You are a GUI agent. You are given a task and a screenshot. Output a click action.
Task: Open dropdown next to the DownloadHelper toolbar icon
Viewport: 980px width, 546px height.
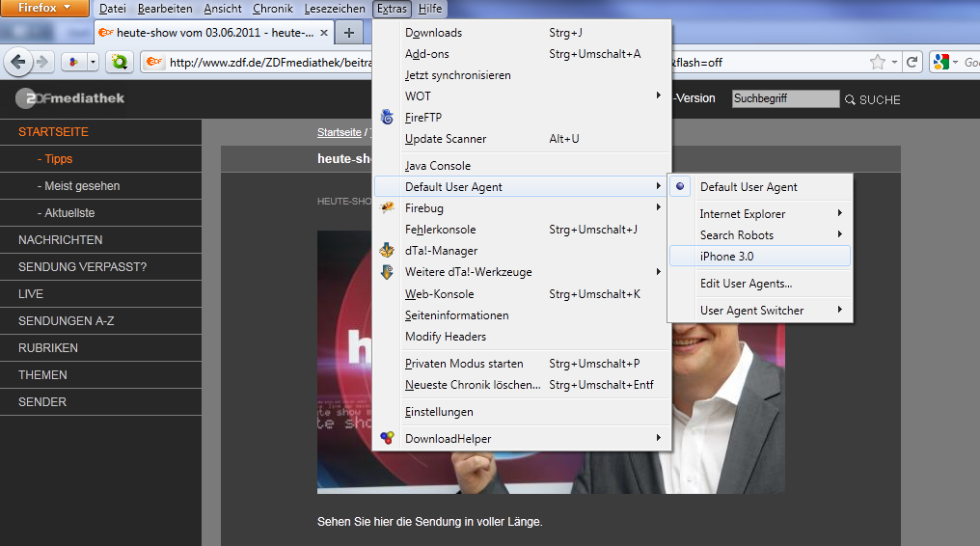94,62
